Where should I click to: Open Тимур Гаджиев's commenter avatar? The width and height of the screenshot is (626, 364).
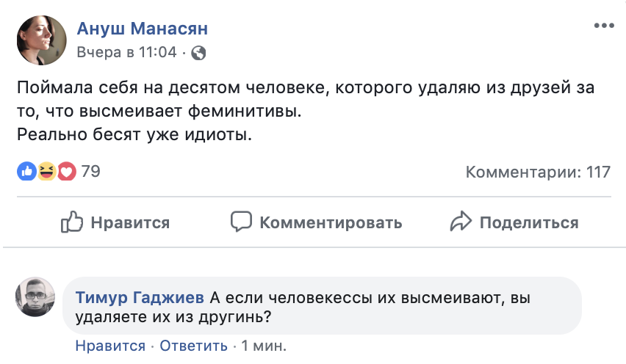click(36, 297)
